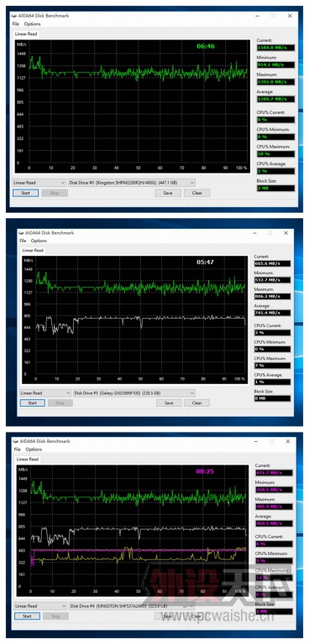Image resolution: width=309 pixels, height=644 pixels.
Task: Select Linear Read tab in Kingston SHPM2280 window
Action: (x=25, y=34)
